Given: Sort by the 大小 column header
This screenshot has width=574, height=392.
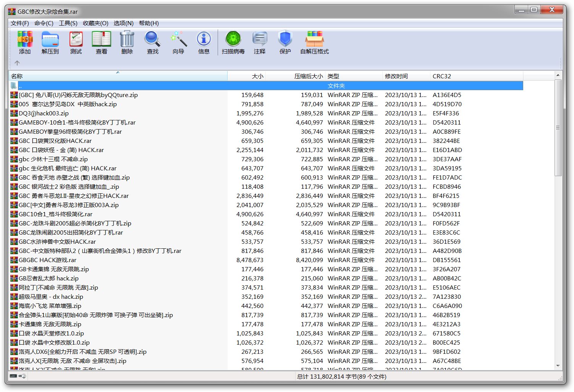Looking at the screenshot, I should coord(247,76).
